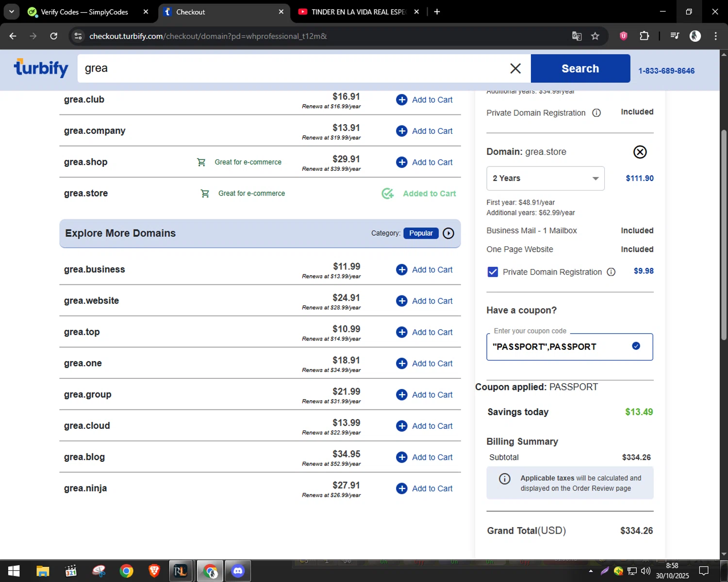Open the uBlock shield extension
The height and width of the screenshot is (582, 728).
tap(624, 36)
